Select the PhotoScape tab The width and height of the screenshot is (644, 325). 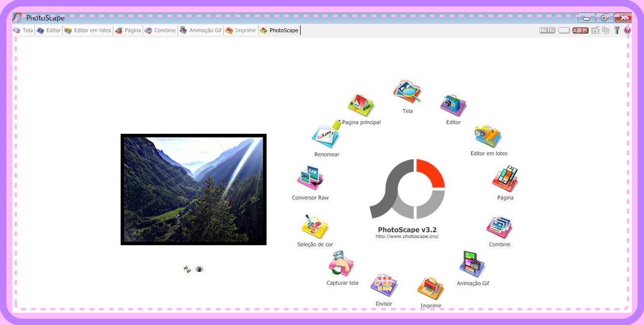[279, 30]
